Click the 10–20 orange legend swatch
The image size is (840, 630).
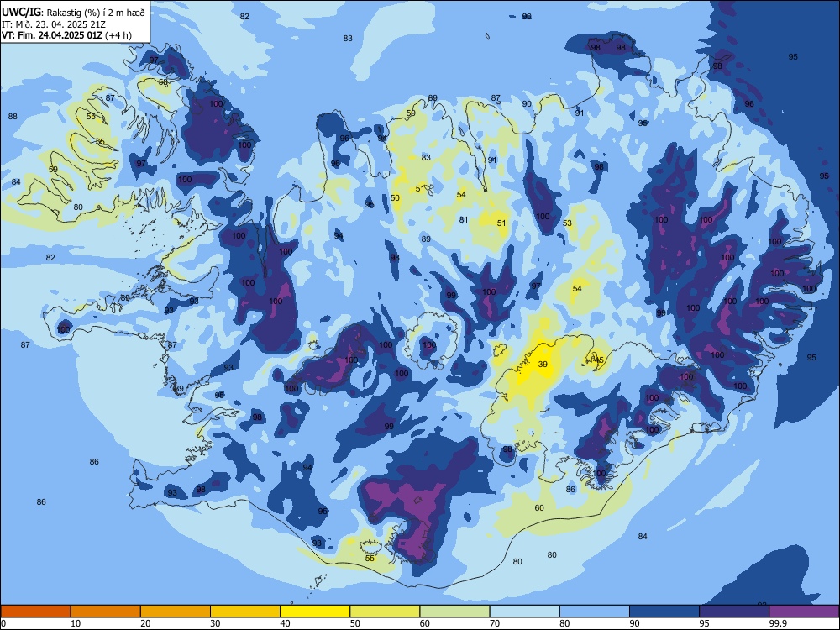(106, 612)
